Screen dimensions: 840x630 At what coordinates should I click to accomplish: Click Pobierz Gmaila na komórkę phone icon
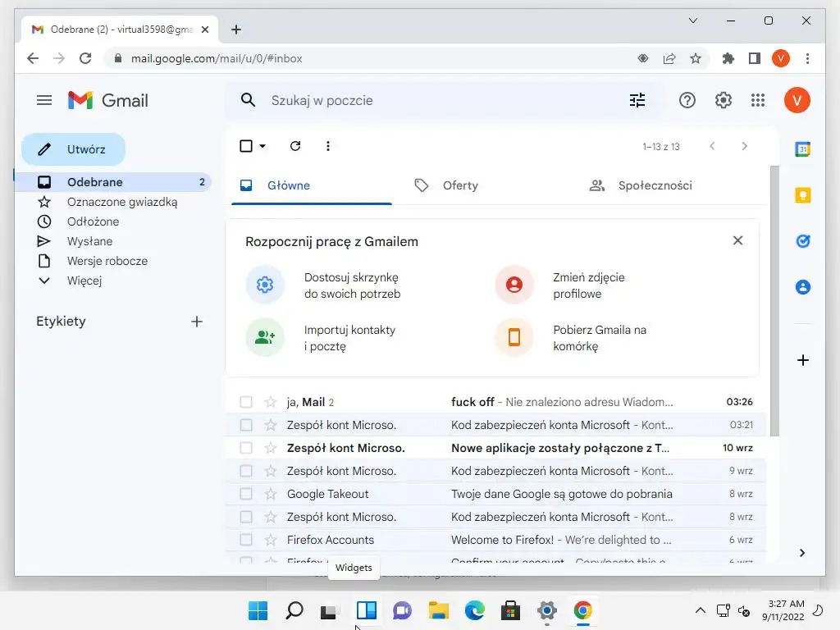pos(514,337)
